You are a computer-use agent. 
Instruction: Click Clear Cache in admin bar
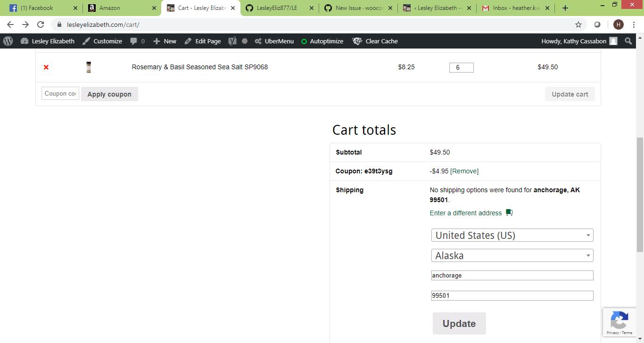(x=375, y=41)
